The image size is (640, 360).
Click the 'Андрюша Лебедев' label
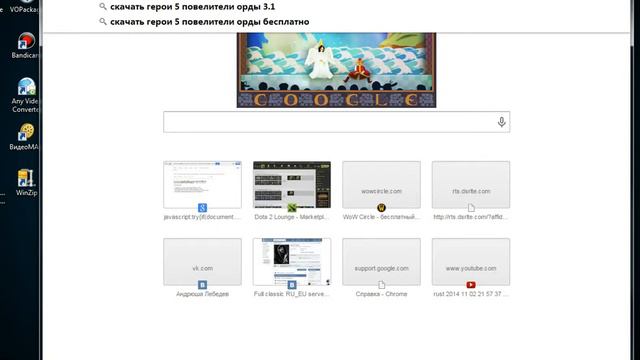(202, 294)
